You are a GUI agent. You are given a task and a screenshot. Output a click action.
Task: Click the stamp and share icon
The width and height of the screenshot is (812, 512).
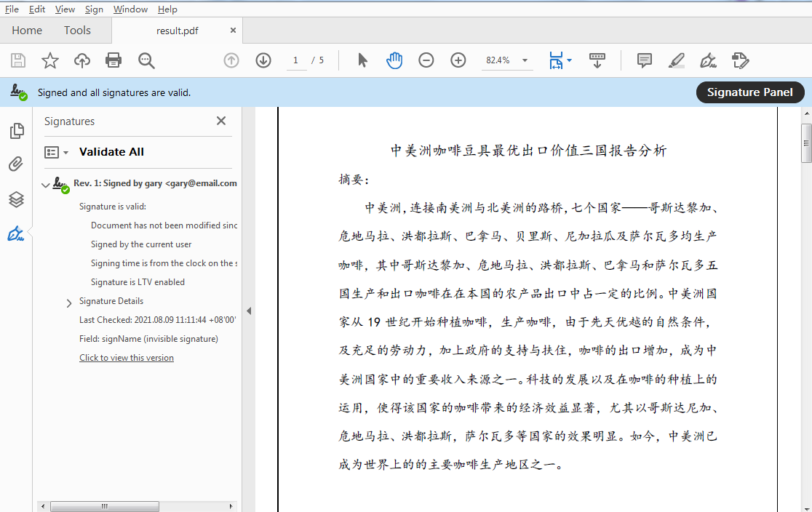[x=740, y=60]
